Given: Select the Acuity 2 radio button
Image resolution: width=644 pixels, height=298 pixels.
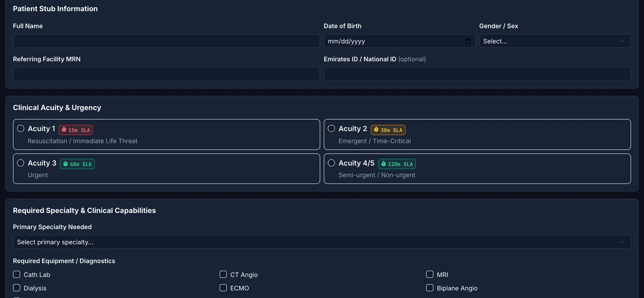Looking at the screenshot, I should click(331, 128).
